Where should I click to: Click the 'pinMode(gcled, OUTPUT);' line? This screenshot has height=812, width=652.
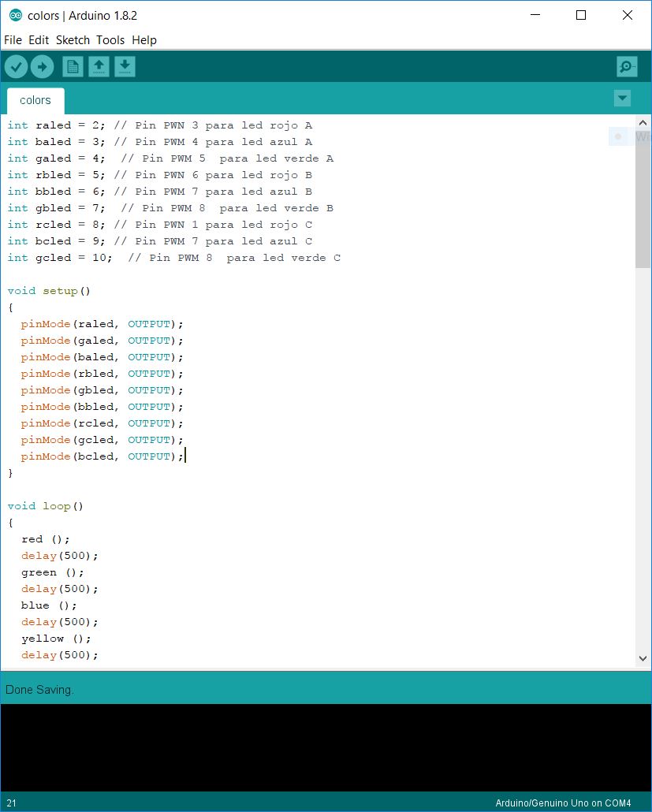tap(102, 440)
